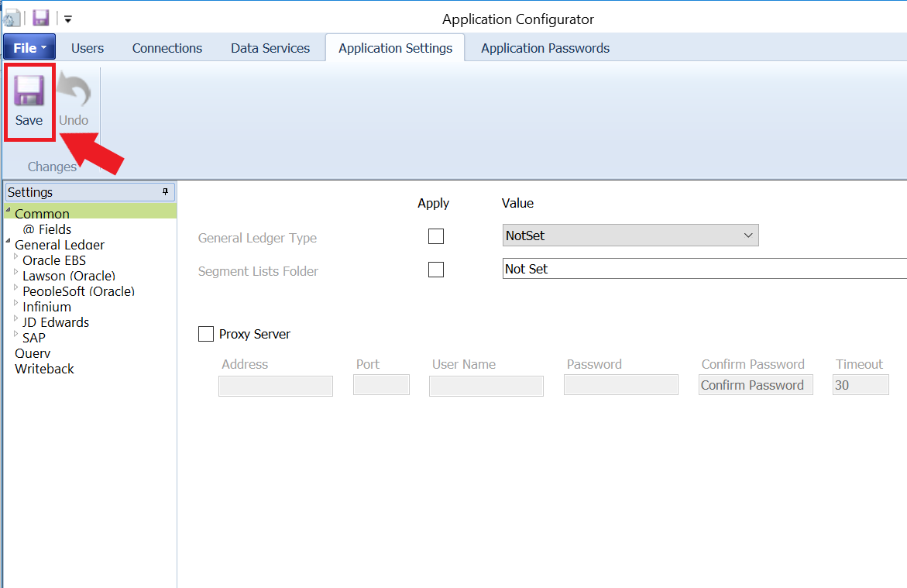
Task: Click the Changes group label below Save
Action: click(x=53, y=167)
